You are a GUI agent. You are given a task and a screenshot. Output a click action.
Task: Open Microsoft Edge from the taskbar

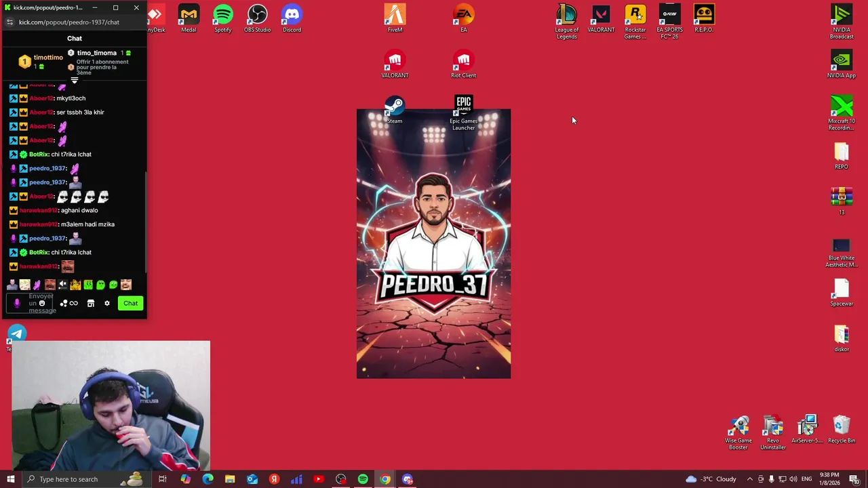pos(208,479)
